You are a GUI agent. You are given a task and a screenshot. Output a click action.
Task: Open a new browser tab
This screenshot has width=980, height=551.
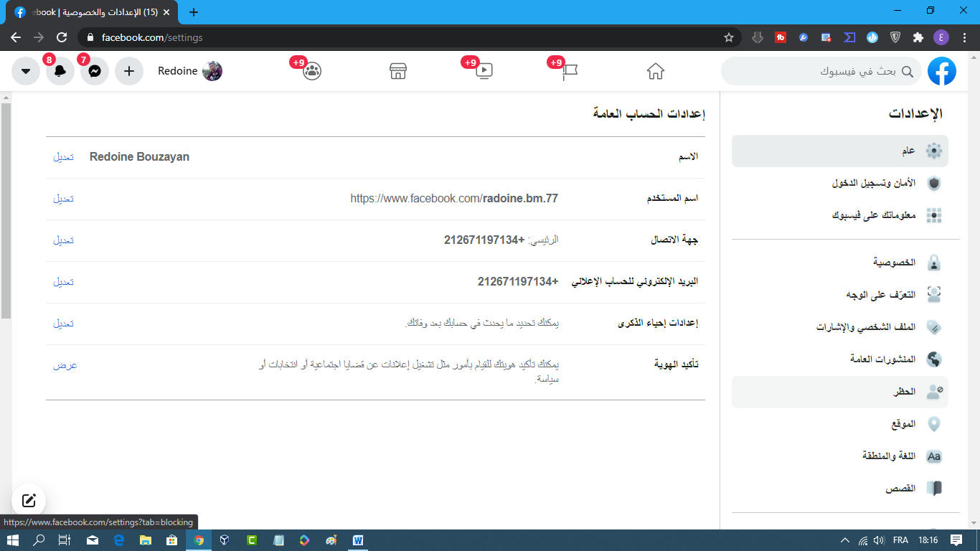[x=194, y=12]
